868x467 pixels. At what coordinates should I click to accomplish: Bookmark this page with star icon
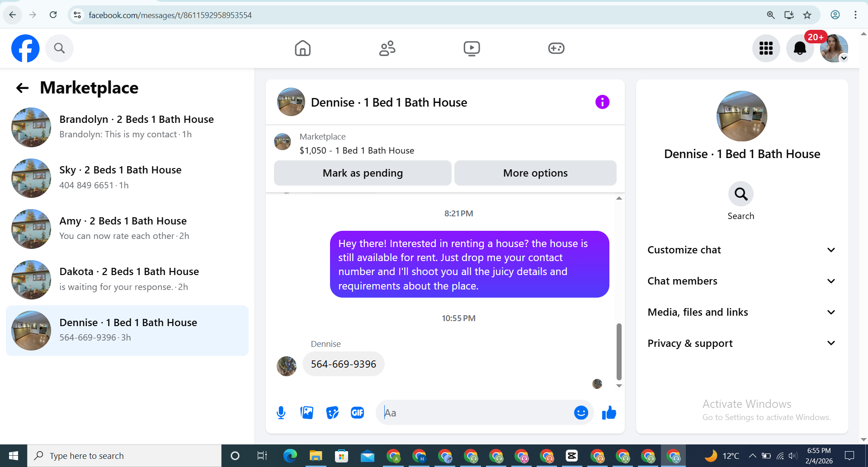click(807, 15)
